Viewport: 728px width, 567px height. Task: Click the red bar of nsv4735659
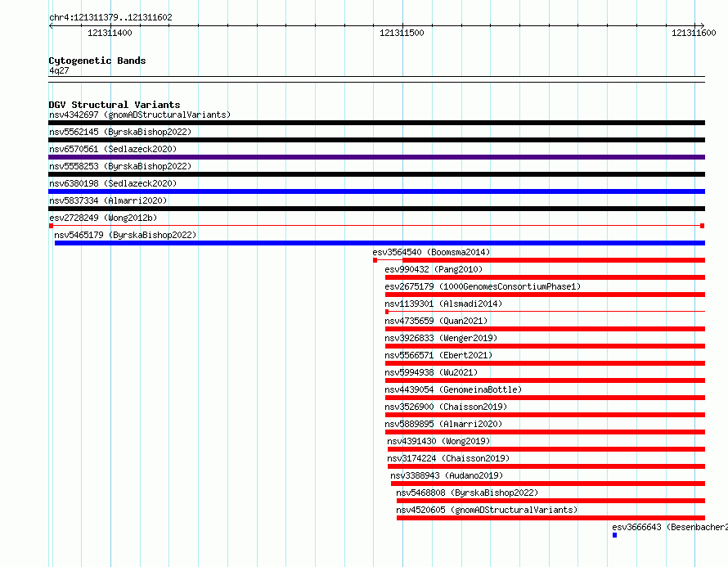click(x=545, y=329)
